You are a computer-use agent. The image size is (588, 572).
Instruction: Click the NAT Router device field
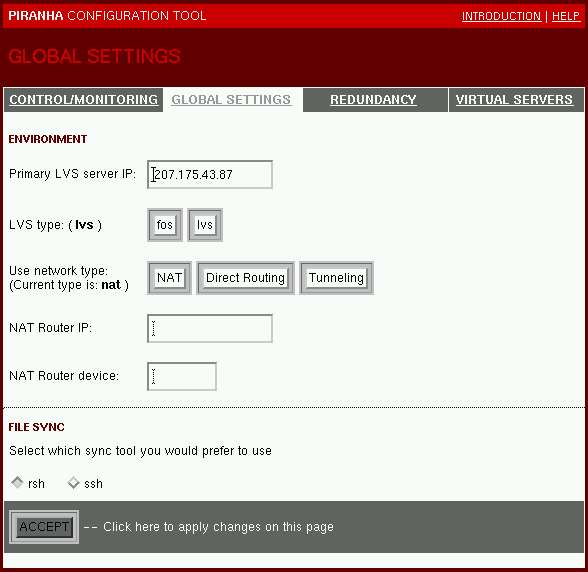pyautogui.click(x=182, y=376)
